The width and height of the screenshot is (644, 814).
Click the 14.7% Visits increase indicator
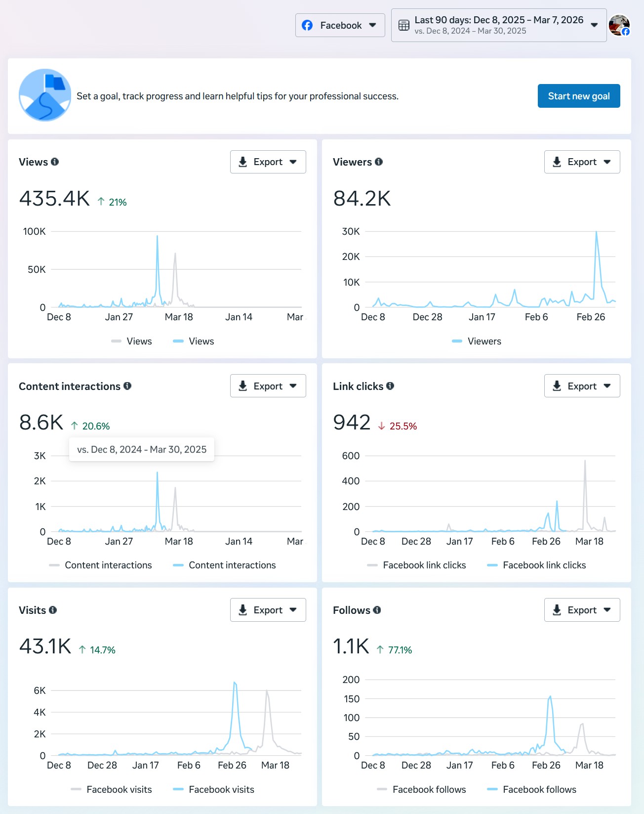click(97, 649)
